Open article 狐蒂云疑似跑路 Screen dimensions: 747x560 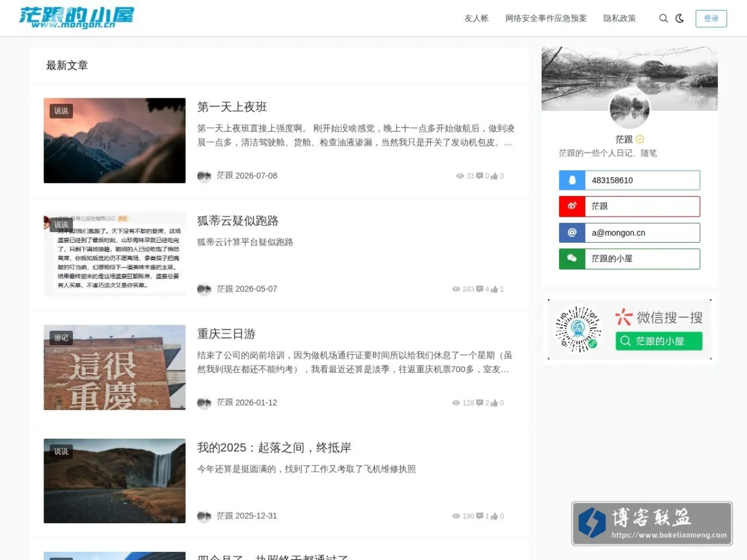pyautogui.click(x=238, y=221)
